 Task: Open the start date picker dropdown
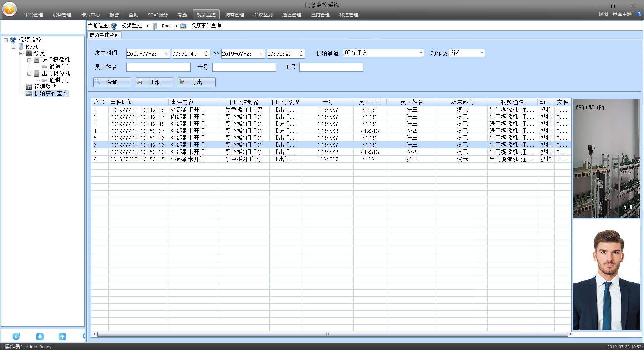pyautogui.click(x=166, y=54)
